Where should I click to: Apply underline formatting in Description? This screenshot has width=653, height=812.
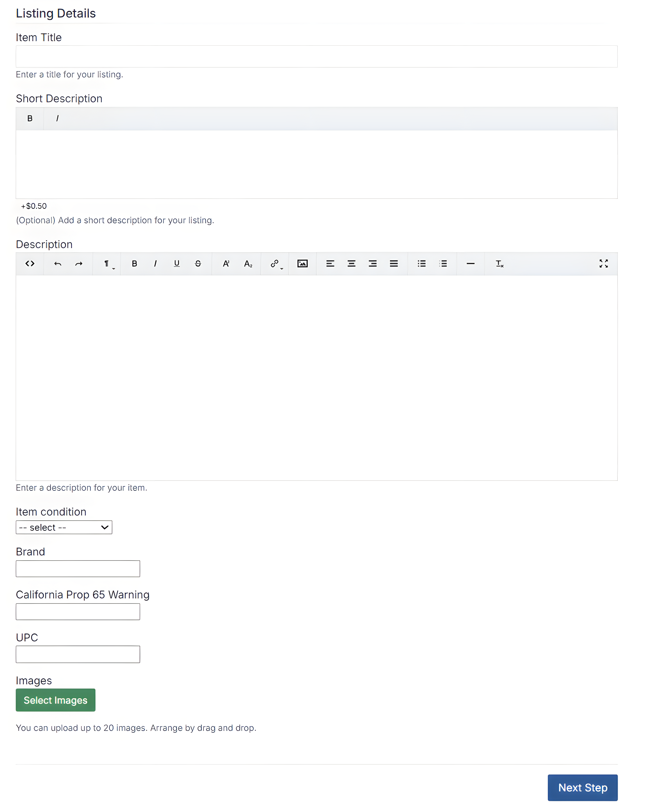177,264
